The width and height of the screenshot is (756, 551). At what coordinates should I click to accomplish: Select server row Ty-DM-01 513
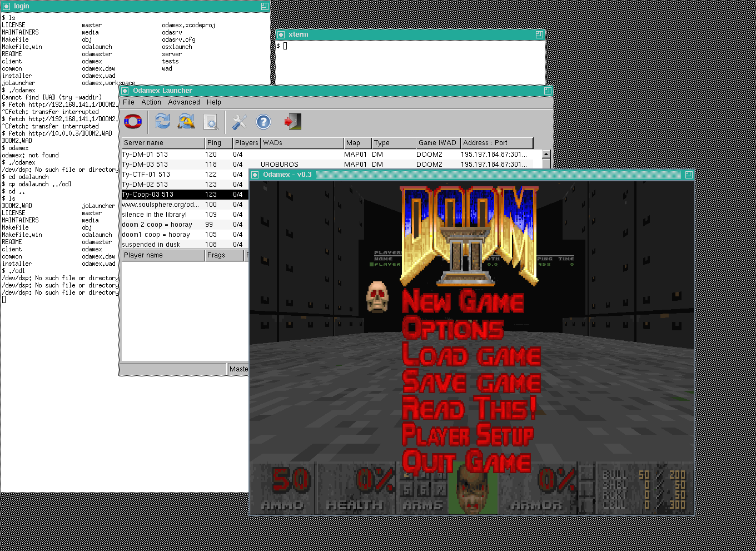[x=331, y=155]
